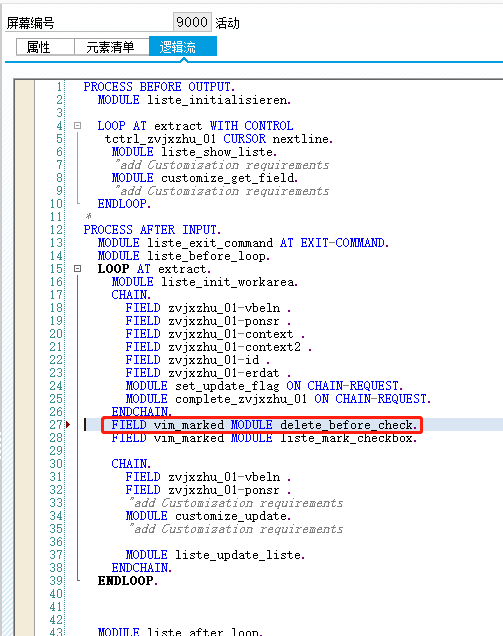Viewport: 503px width, 636px height.
Task: Click ENDCHAIN on line 38
Action: click(x=142, y=567)
